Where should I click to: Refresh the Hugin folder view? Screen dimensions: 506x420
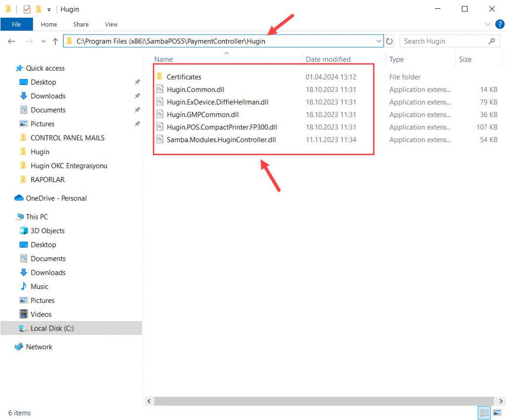[390, 42]
